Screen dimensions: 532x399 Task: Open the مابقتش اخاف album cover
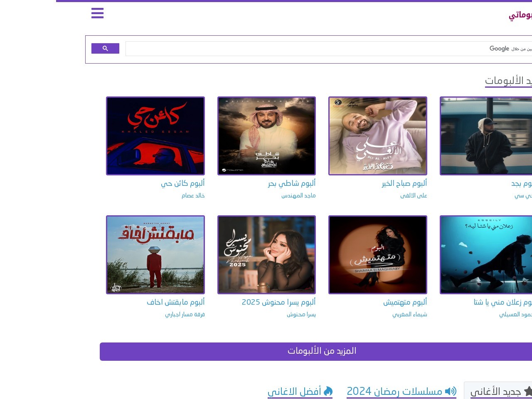[x=155, y=255]
